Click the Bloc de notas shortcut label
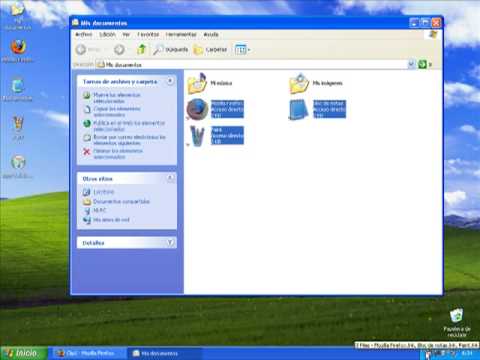Screen dimensions: 480x360 point(329,109)
